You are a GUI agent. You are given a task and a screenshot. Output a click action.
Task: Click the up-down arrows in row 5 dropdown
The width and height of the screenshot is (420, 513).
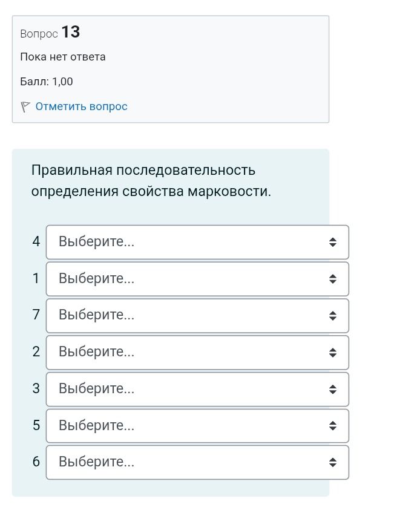pyautogui.click(x=333, y=426)
